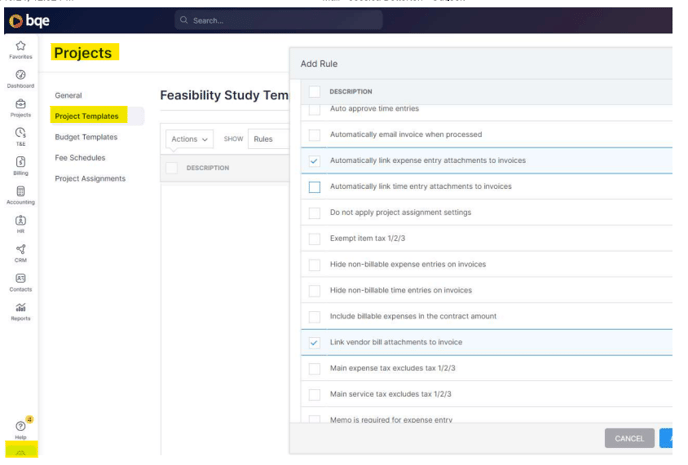Open the Help question mark icon
Image resolution: width=688 pixels, height=465 pixels.
pos(21,426)
